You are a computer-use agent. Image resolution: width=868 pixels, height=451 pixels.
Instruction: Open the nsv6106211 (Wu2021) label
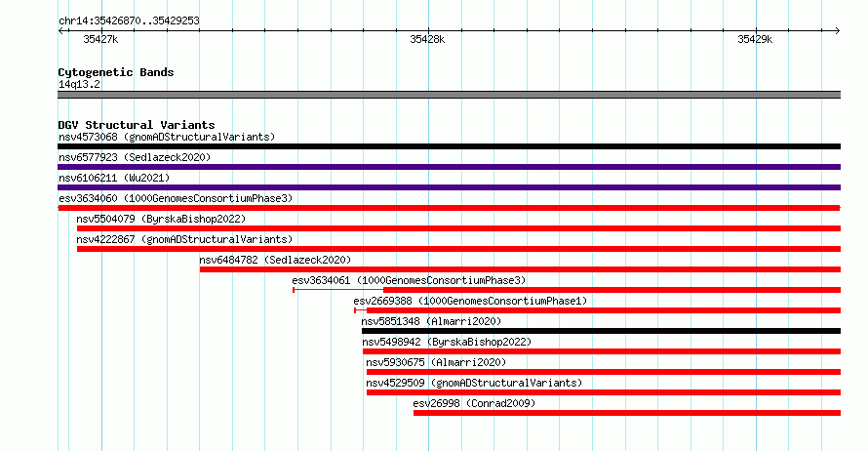114,178
